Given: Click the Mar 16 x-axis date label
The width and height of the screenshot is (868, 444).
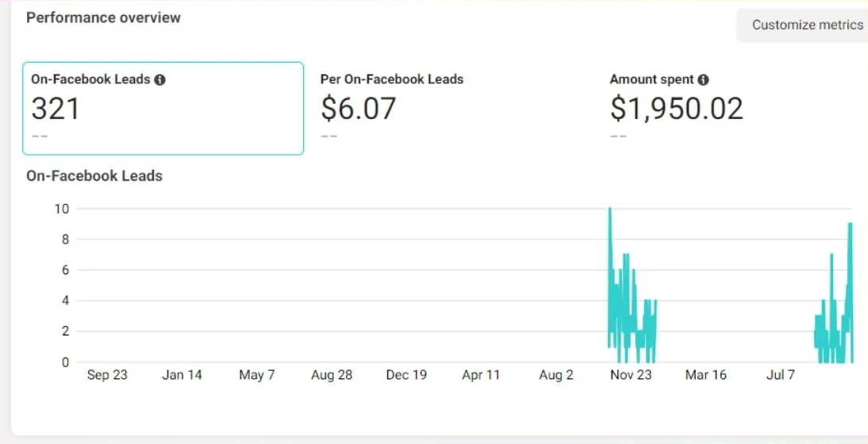Looking at the screenshot, I should click(x=705, y=375).
